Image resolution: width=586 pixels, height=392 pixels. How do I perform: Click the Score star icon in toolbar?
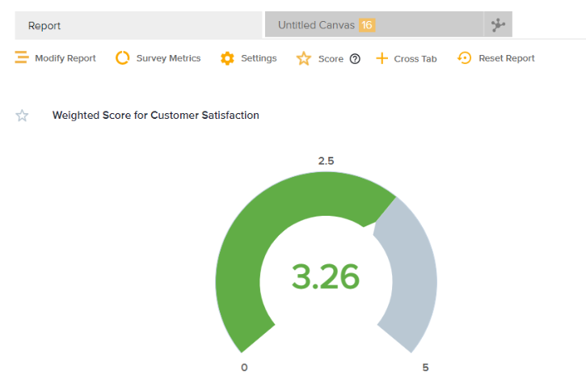click(x=304, y=59)
